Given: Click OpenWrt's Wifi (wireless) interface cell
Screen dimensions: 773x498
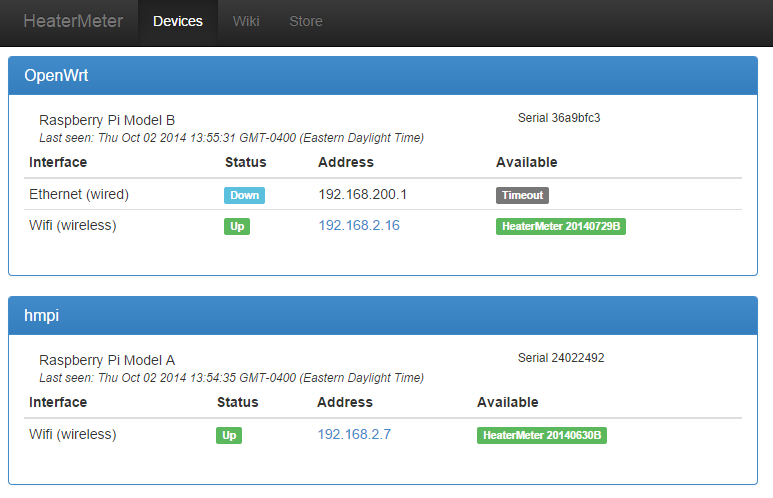Looking at the screenshot, I should coord(72,225).
